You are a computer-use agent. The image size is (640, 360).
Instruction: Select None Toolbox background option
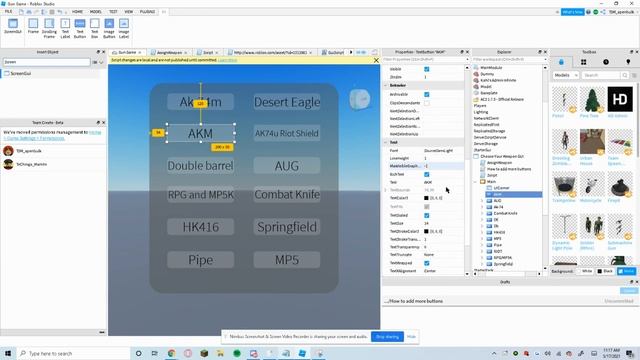pos(627,271)
